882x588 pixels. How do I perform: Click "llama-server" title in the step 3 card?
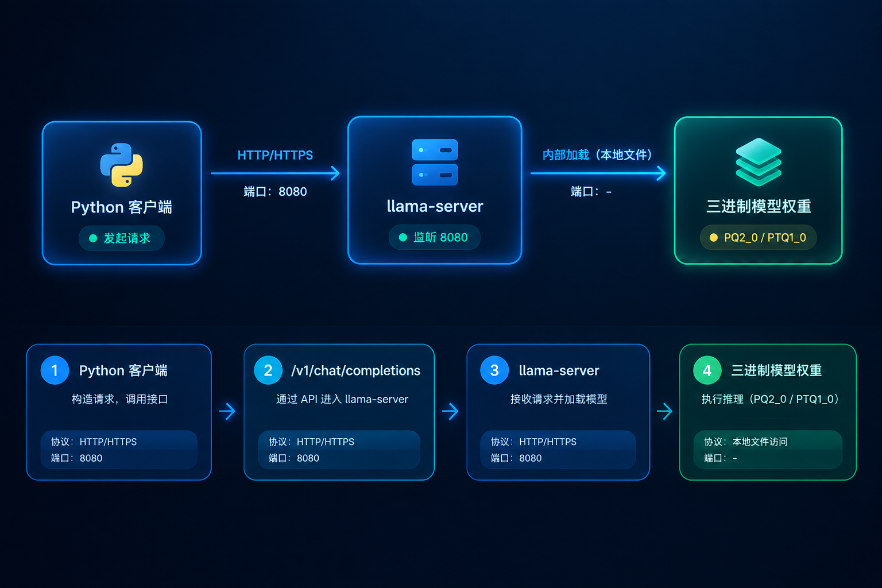559,370
